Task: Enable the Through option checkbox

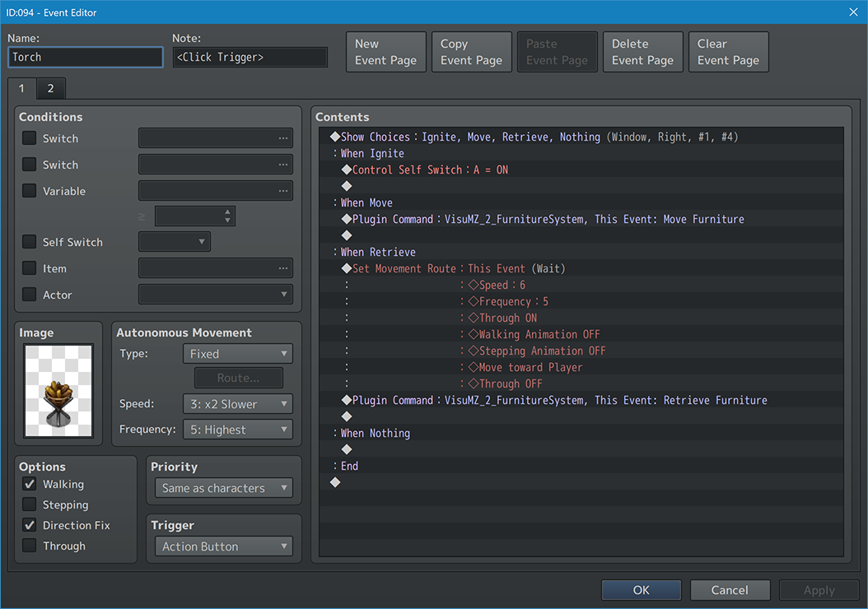Action: tap(30, 546)
